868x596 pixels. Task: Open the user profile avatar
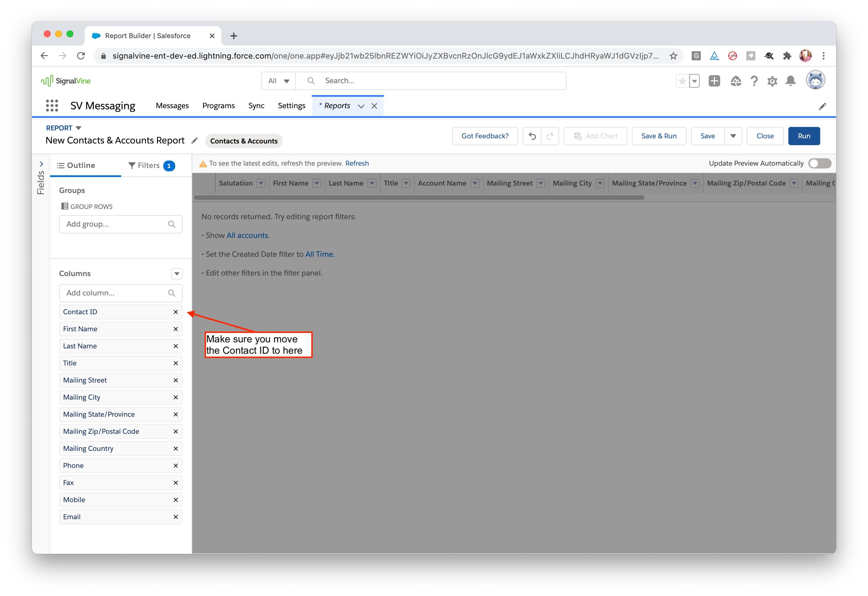click(815, 80)
